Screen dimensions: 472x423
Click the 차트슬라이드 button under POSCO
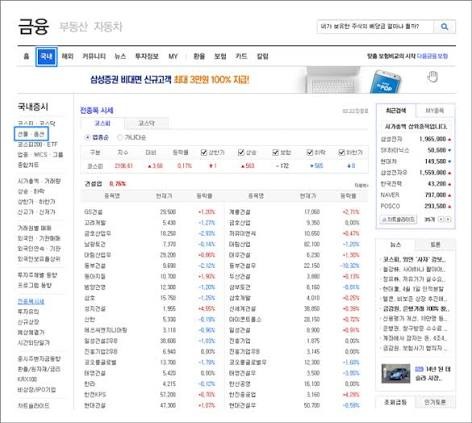pyautogui.click(x=398, y=219)
